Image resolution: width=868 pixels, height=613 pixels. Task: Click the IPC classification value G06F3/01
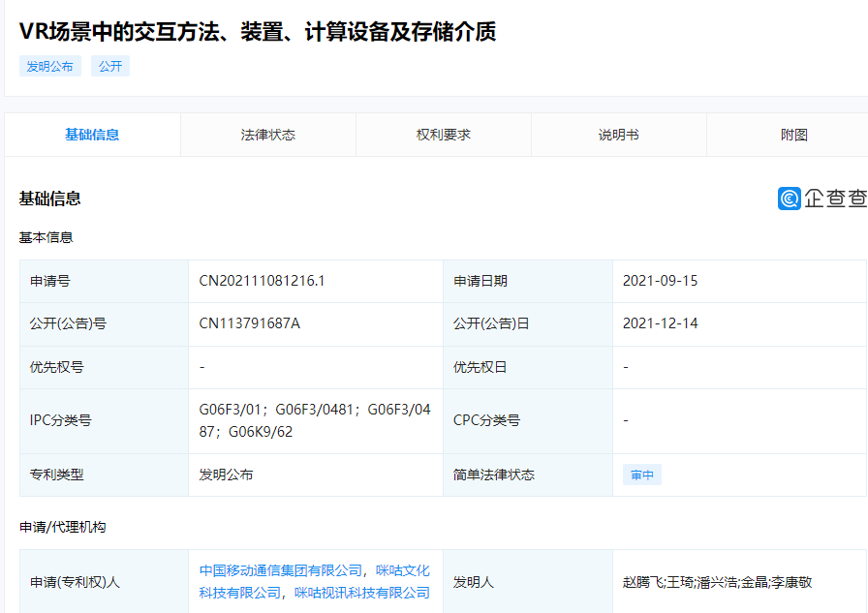230,410
